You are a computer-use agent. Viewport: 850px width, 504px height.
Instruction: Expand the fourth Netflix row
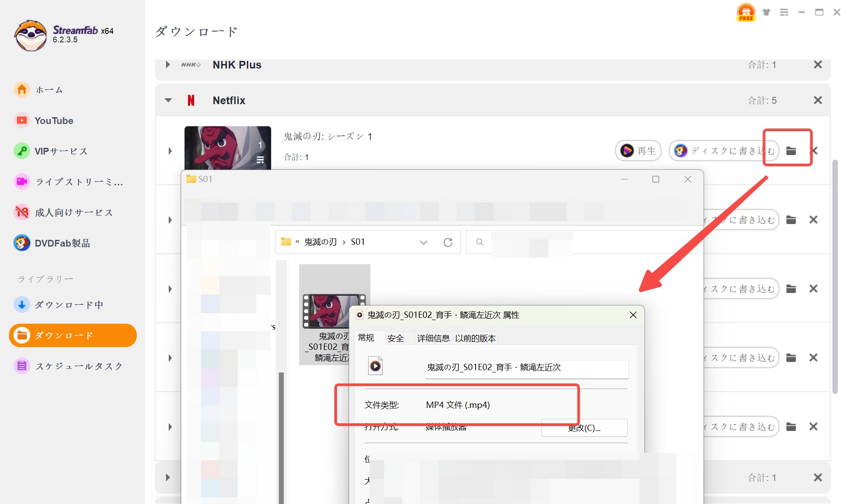click(170, 357)
